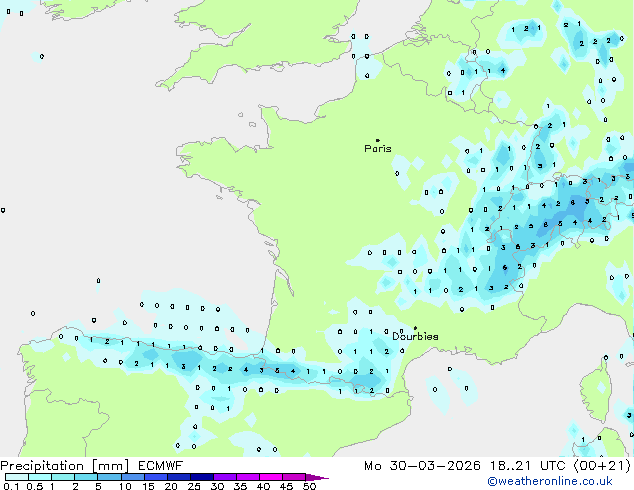The image size is (634, 490).
Task: Click the legend value label '10'
Action: coord(125,486)
